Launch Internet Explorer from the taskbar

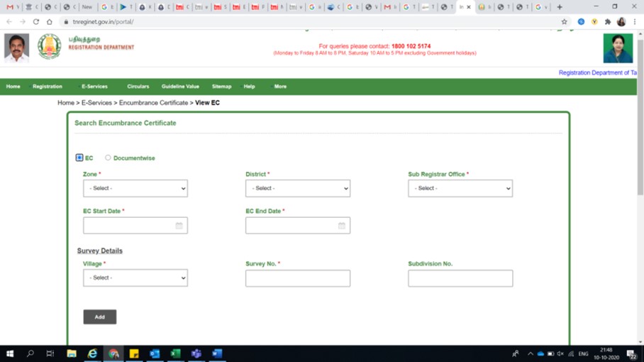click(x=92, y=353)
